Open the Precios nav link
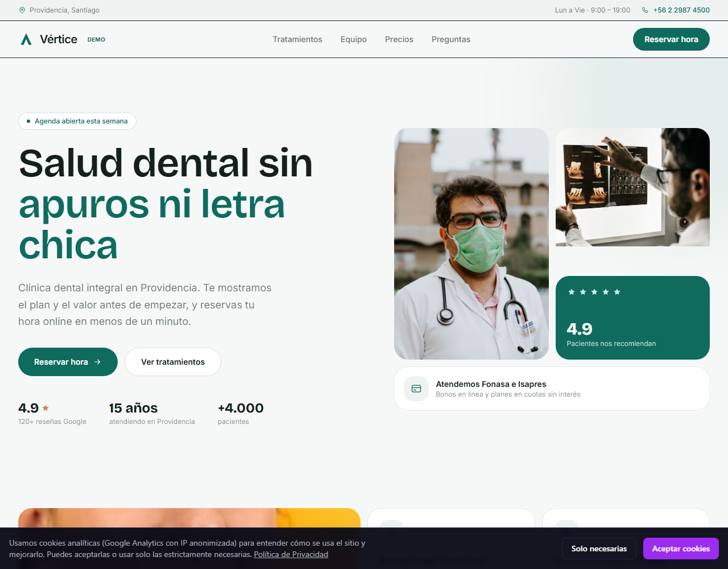The width and height of the screenshot is (728, 569). [x=399, y=39]
